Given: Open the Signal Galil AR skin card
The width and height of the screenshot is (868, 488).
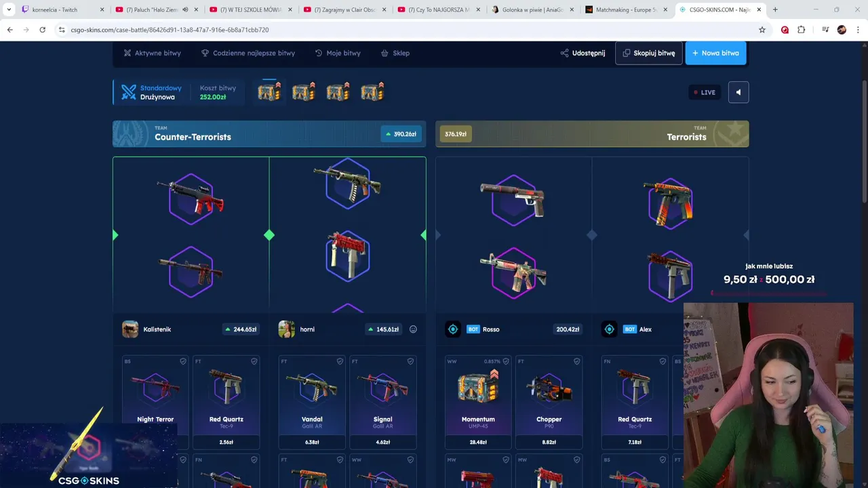Looking at the screenshot, I should pyautogui.click(x=382, y=402).
